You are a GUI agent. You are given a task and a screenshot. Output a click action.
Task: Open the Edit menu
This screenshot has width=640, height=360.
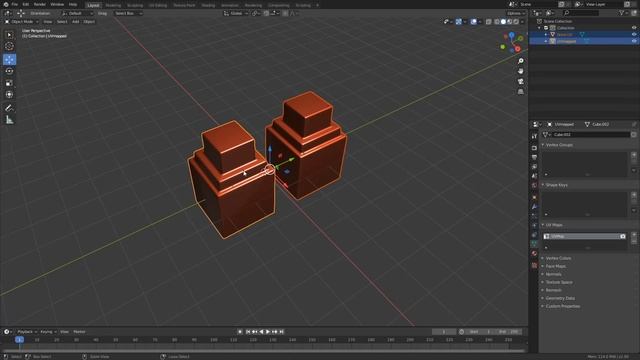26,4
